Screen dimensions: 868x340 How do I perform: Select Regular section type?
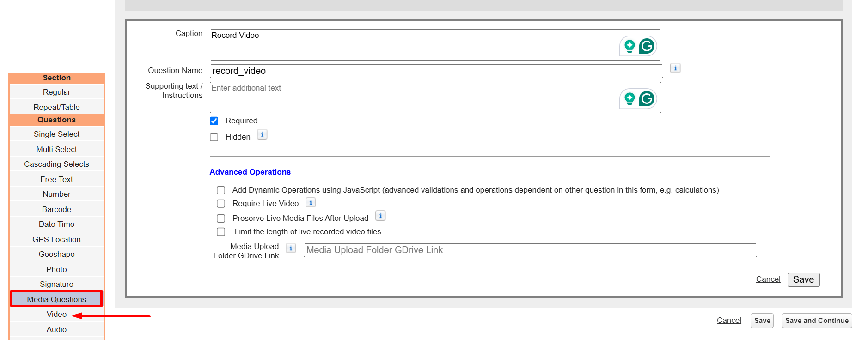57,92
